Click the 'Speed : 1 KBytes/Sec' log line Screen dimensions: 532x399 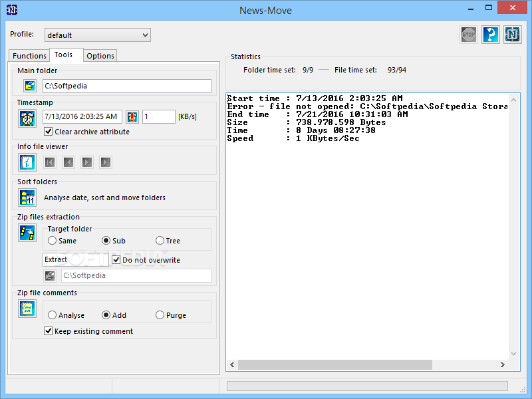pos(293,138)
